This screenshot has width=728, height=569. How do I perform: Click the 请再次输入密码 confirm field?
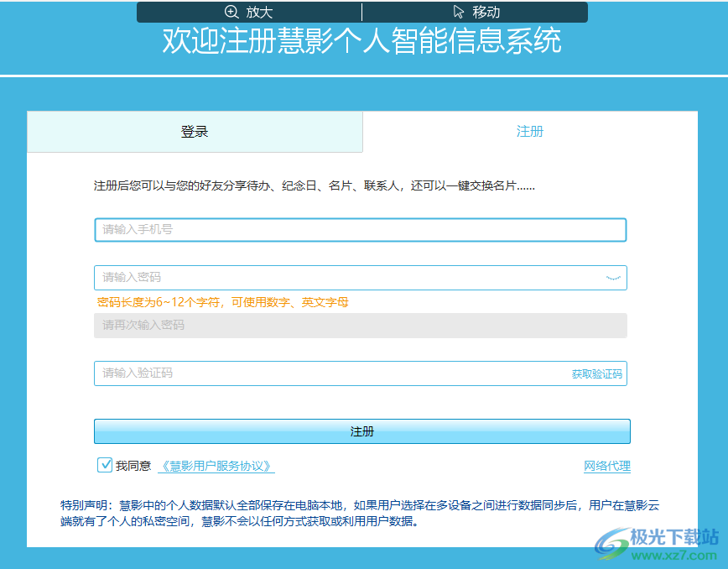[x=361, y=325]
